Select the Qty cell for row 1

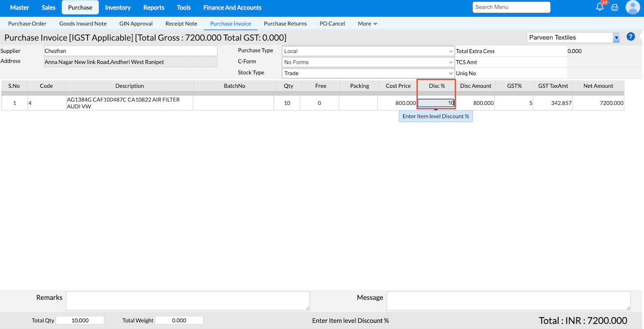[x=287, y=103]
